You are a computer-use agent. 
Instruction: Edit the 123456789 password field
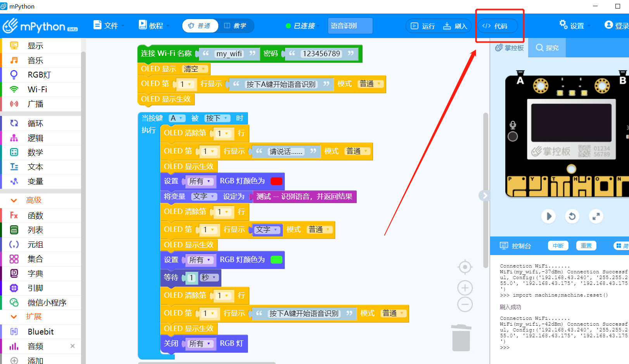(321, 54)
